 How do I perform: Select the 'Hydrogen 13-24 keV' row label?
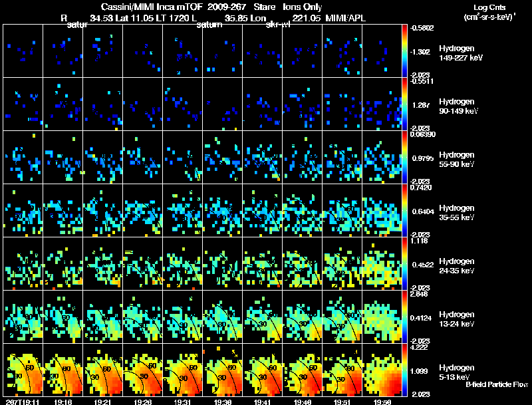457,319
